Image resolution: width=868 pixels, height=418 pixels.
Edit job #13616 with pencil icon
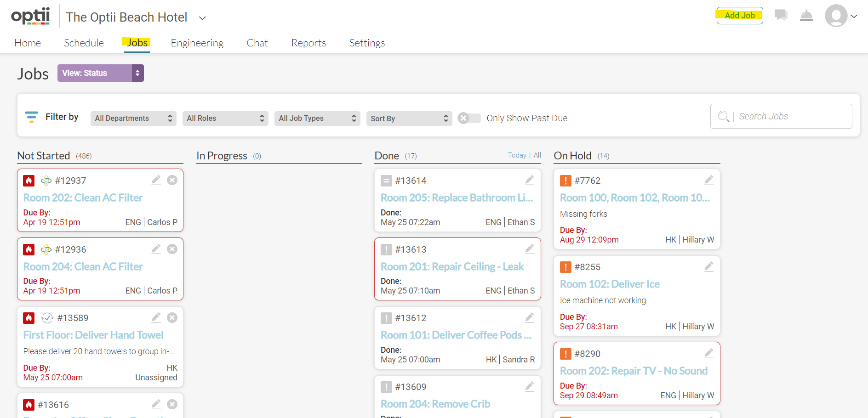pos(156,404)
